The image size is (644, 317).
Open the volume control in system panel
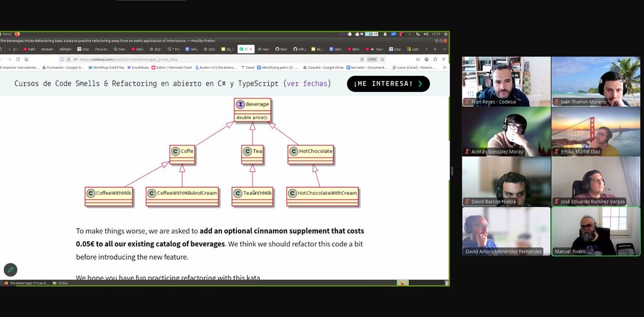[426, 34]
